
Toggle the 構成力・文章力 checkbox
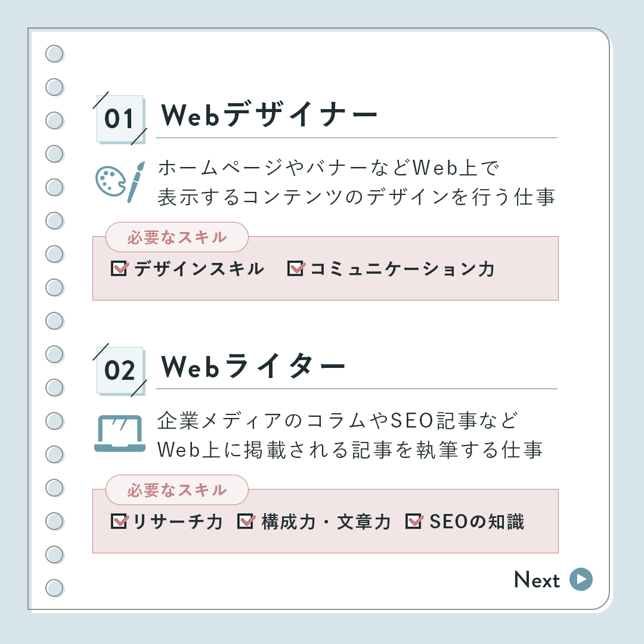coord(246,521)
